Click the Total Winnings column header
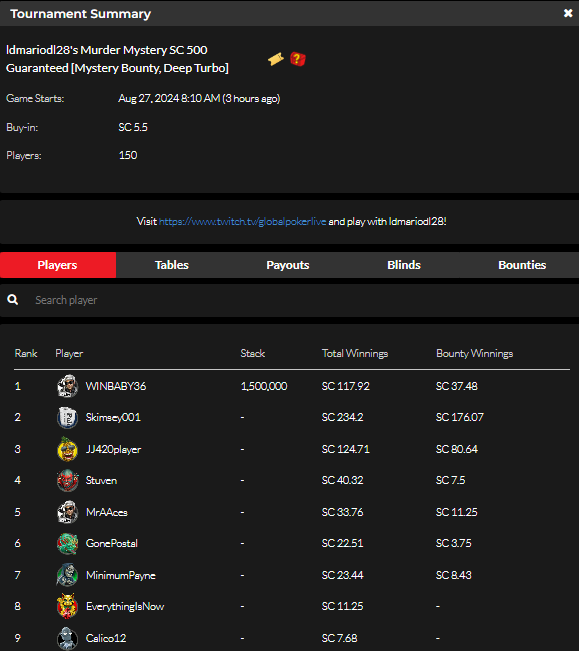The width and height of the screenshot is (579, 651). pyautogui.click(x=355, y=354)
